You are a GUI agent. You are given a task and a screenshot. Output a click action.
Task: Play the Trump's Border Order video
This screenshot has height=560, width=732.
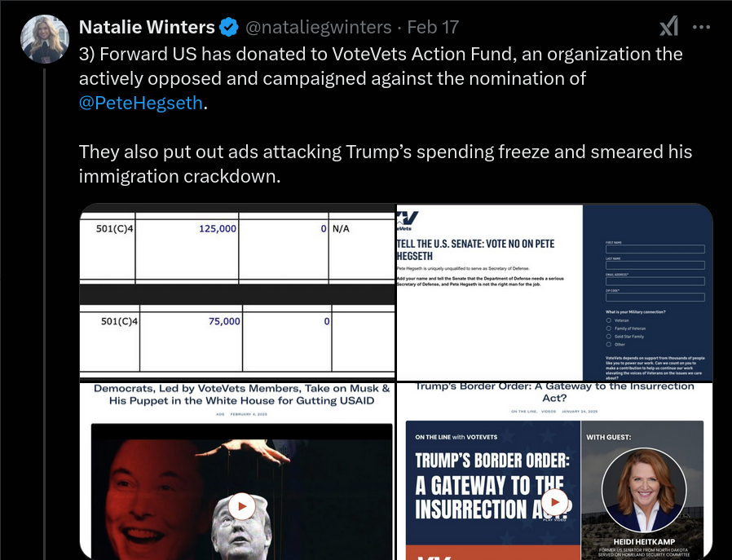(554, 502)
